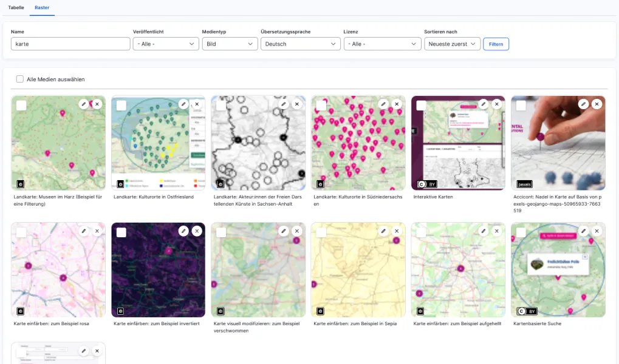Check the invertiert map image checkbox
Viewport: 619px width, 364px height.
[x=121, y=233]
